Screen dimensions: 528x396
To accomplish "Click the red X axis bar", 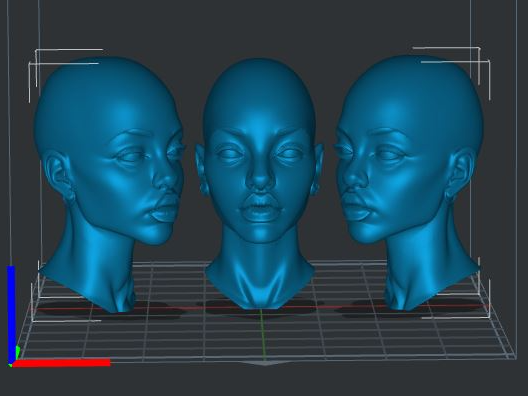I will coord(61,363).
